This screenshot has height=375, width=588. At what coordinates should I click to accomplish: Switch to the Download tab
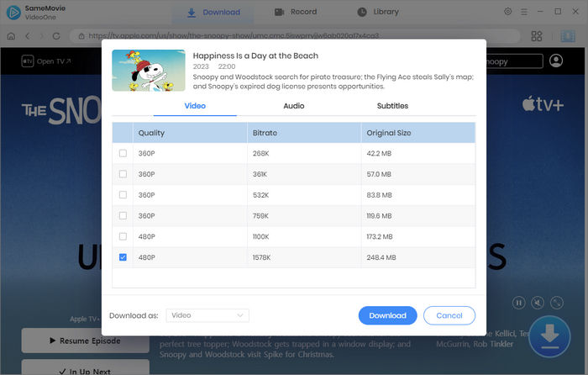(x=213, y=13)
